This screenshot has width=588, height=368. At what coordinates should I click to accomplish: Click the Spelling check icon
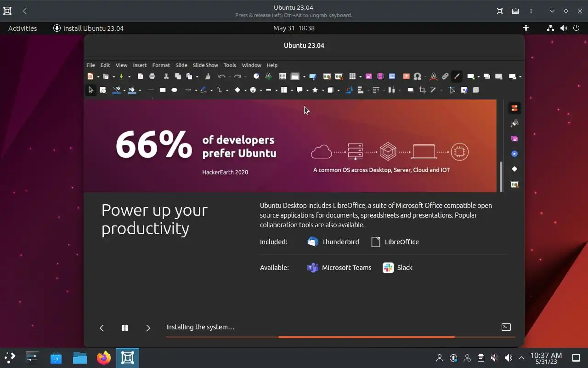pyautogui.click(x=268, y=76)
